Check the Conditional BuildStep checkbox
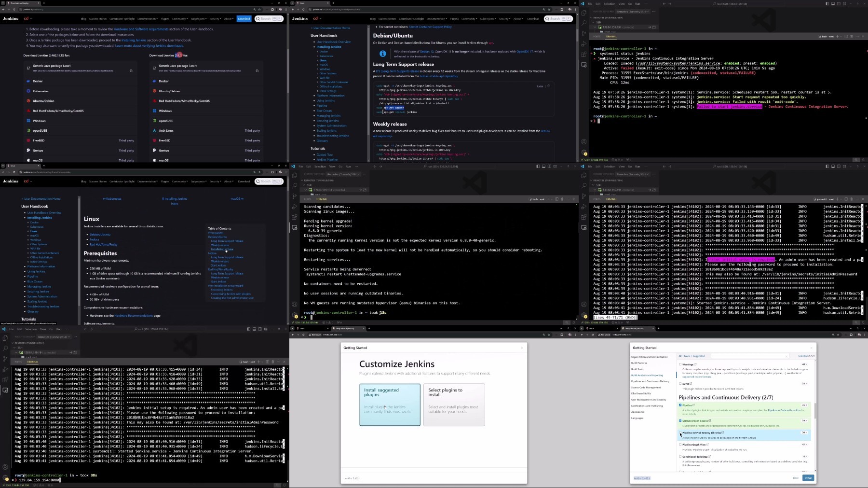The image size is (868, 488). 680,456
